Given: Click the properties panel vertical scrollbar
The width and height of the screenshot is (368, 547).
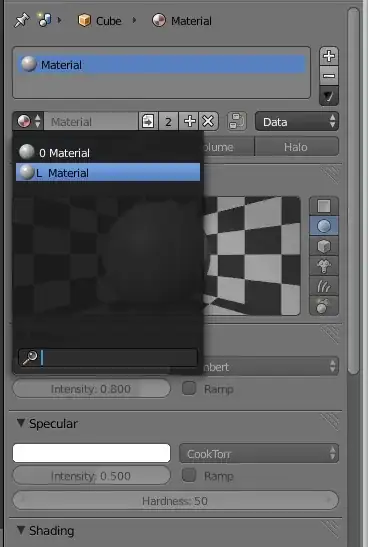Looking at the screenshot, I should pos(354,191).
